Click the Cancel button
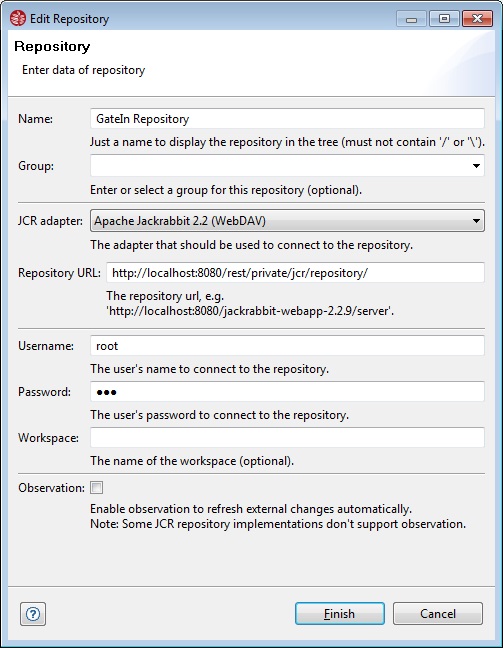 coord(438,614)
